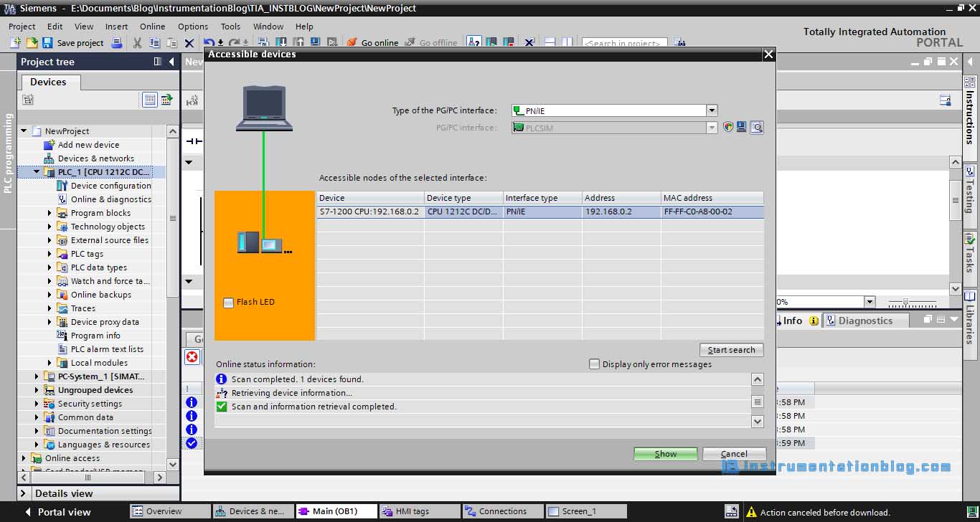Select PLC alarm text lists item

(x=107, y=349)
